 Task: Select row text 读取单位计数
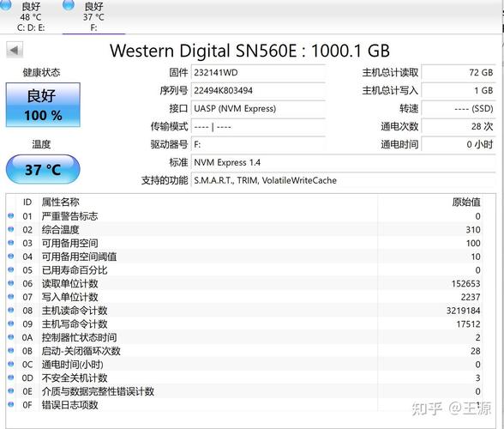pyautogui.click(x=69, y=283)
